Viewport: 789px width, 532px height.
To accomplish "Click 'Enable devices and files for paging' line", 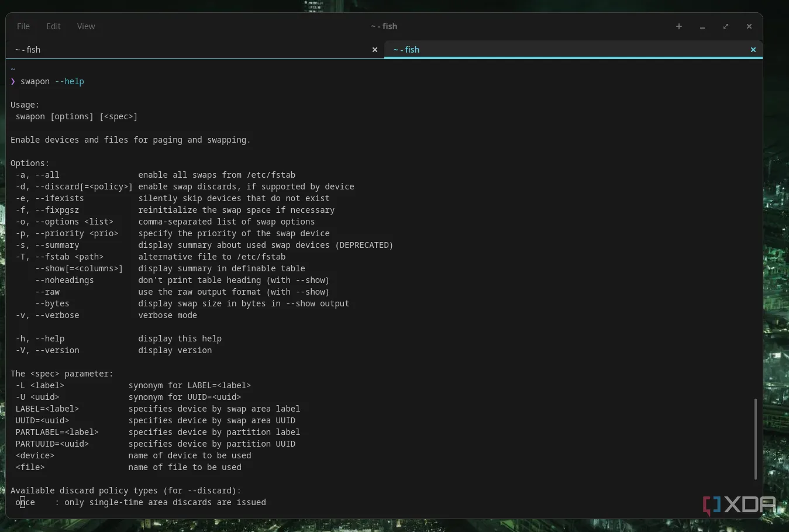I will (130, 140).
